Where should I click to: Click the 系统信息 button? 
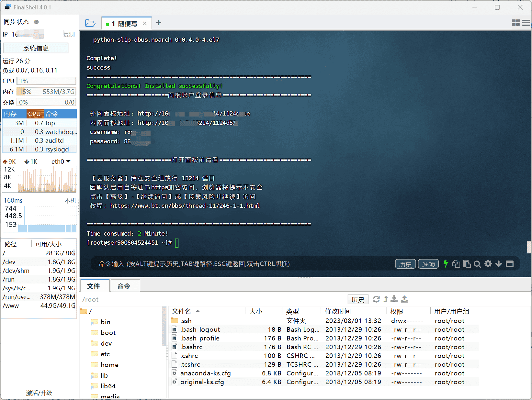click(36, 48)
